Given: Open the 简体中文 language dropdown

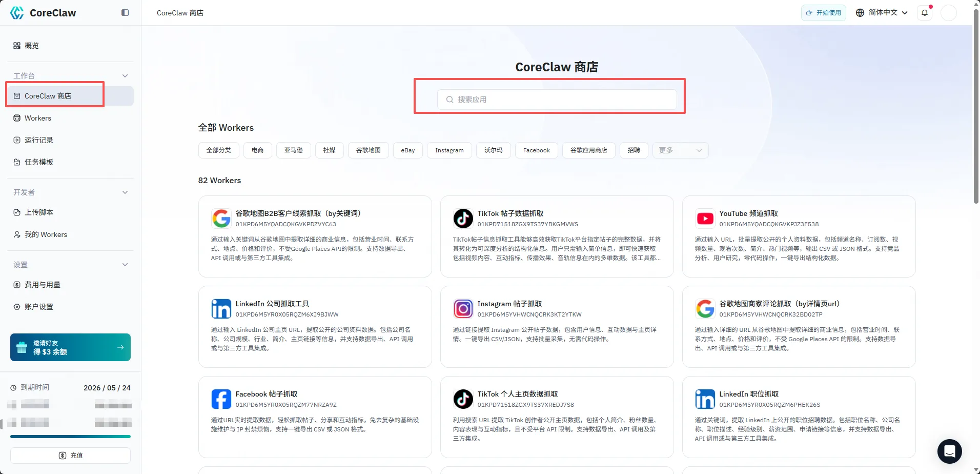Looking at the screenshot, I should tap(883, 13).
